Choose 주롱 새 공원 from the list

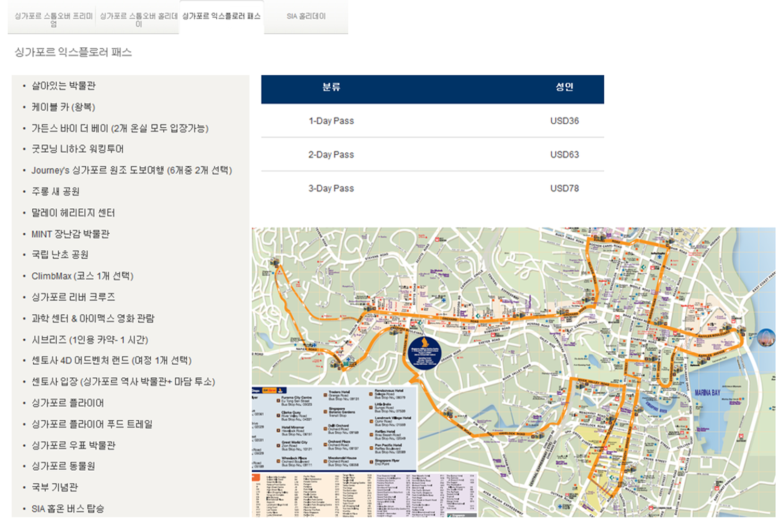tap(56, 192)
